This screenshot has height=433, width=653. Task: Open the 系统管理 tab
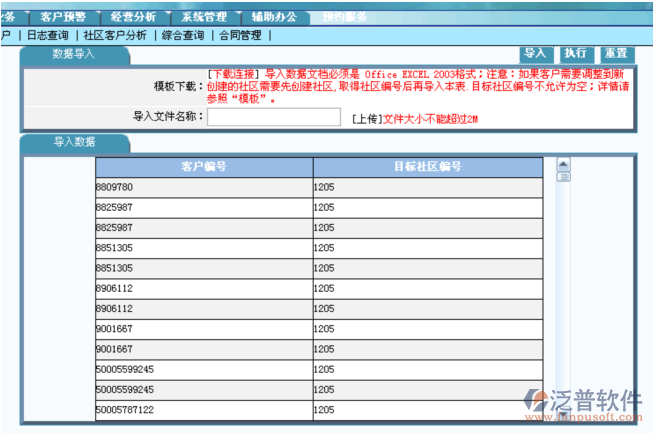(x=204, y=17)
